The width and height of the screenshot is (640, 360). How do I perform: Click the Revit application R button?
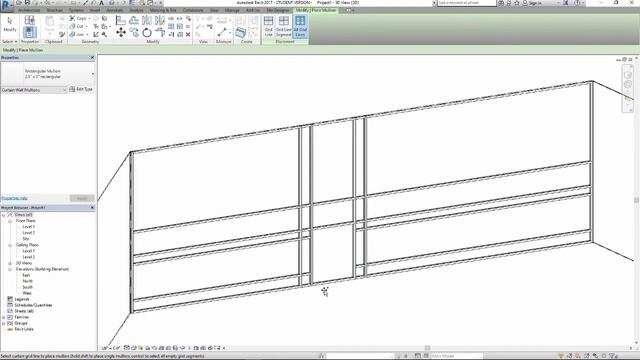pos(7,6)
